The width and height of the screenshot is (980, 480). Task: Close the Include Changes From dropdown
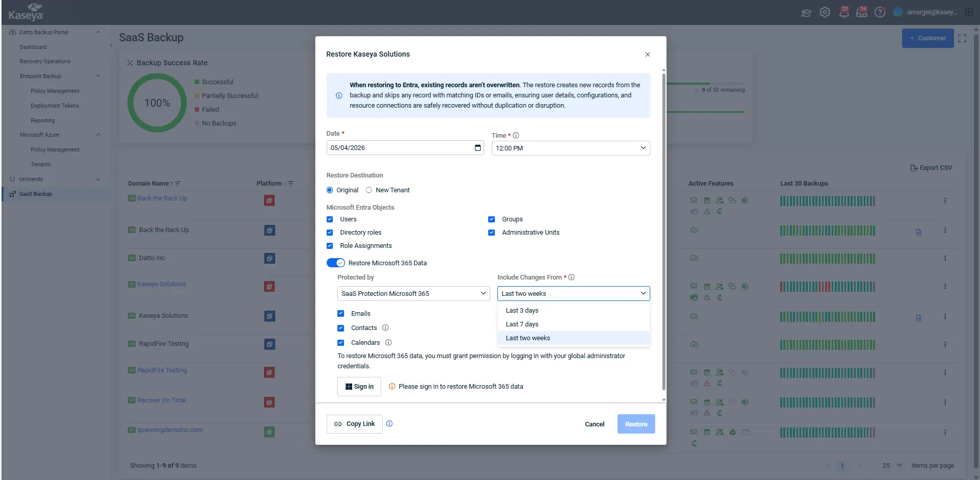[x=574, y=294]
